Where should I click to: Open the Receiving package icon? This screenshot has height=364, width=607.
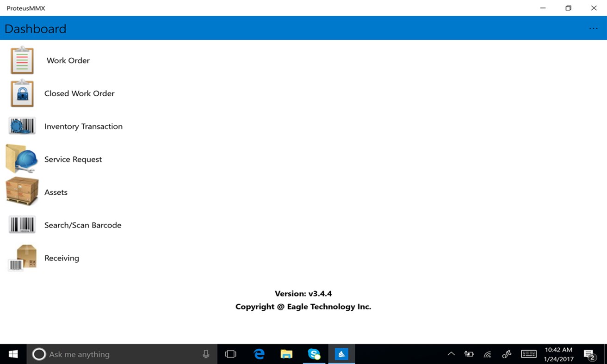point(21,257)
